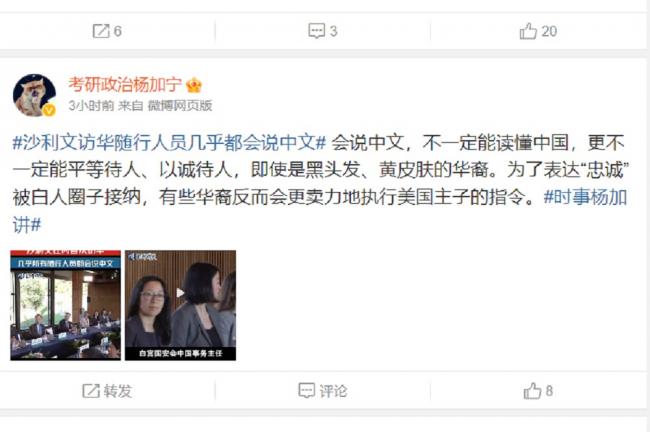
Task: Click the crown membership icon beside the username
Action: coord(194,85)
